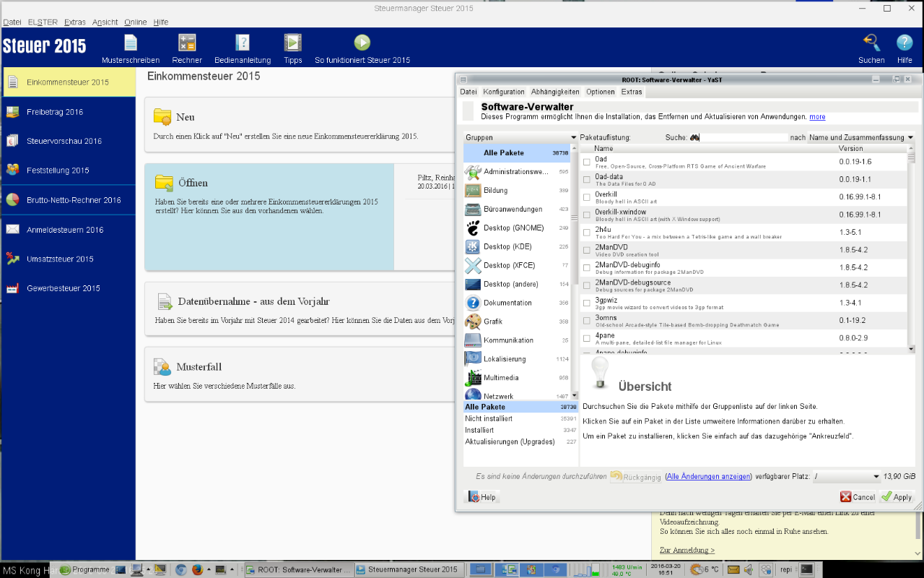Click the Suchen magnifier icon
This screenshot has height=578, width=924.
(x=871, y=43)
